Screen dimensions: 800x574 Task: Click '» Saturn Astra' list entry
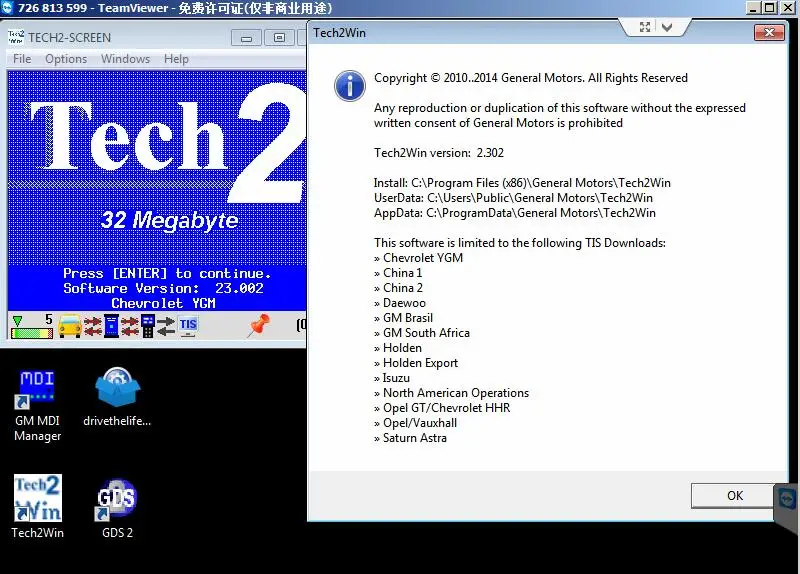[x=410, y=438]
